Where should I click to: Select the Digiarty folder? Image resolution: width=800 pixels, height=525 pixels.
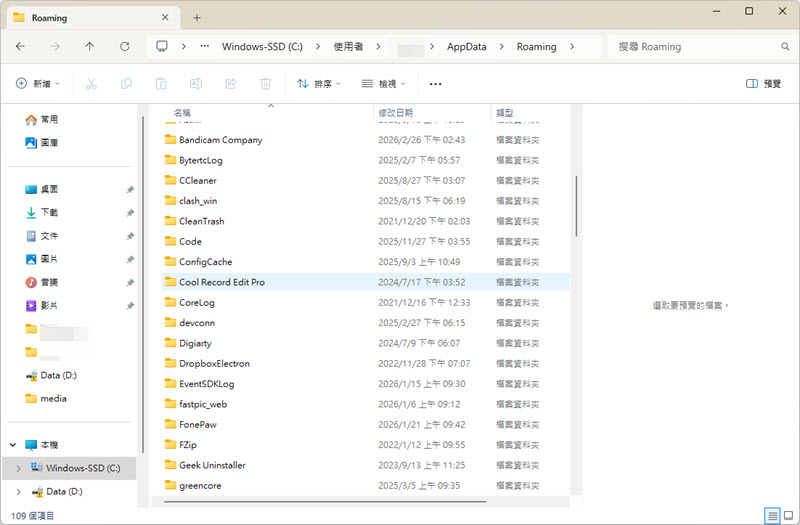(x=366, y=343)
